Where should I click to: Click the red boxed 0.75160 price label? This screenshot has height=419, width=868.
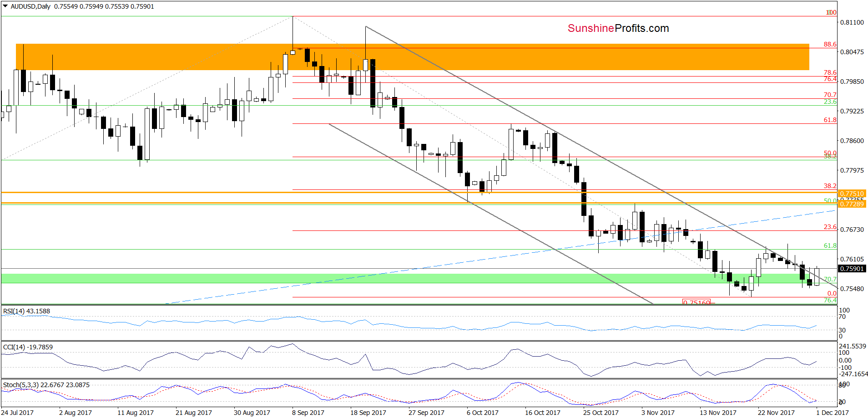click(696, 302)
